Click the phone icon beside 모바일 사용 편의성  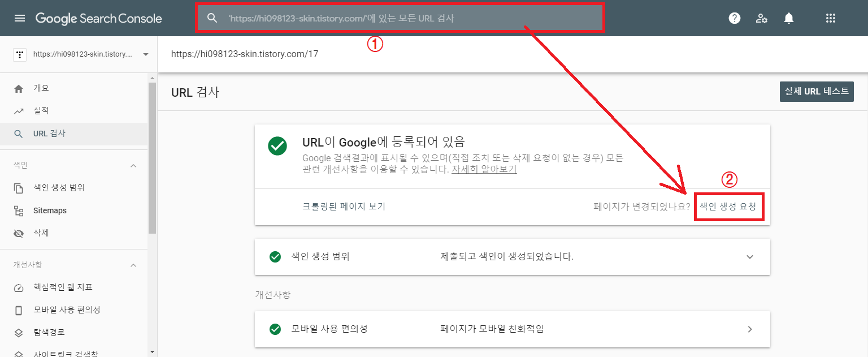(x=19, y=310)
